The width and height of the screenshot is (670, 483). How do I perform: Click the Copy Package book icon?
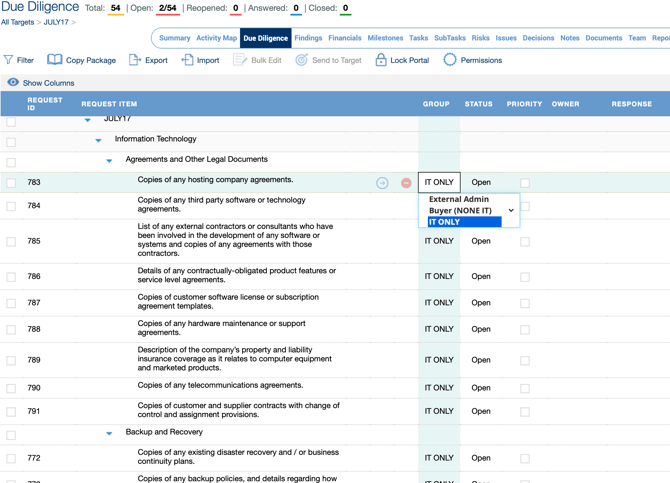pos(55,60)
